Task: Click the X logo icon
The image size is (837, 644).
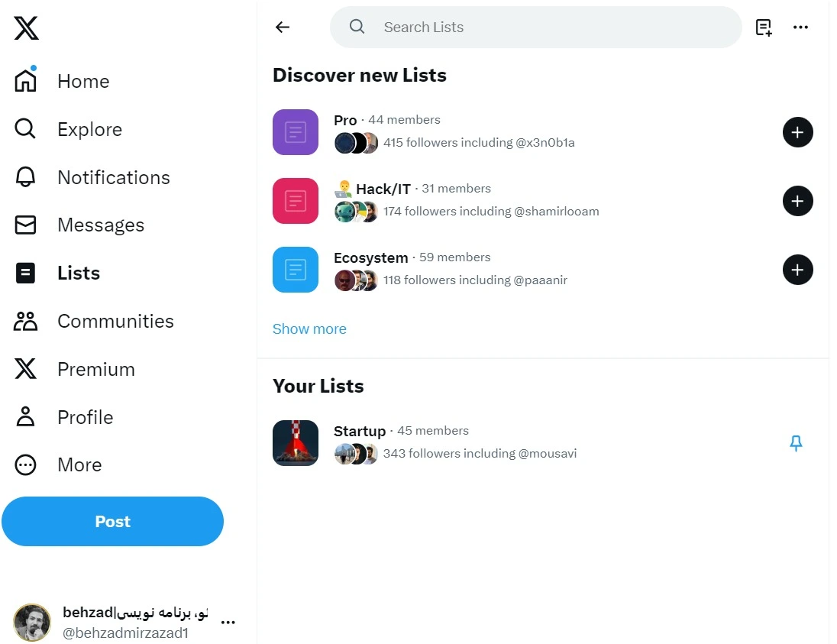Action: (26, 28)
